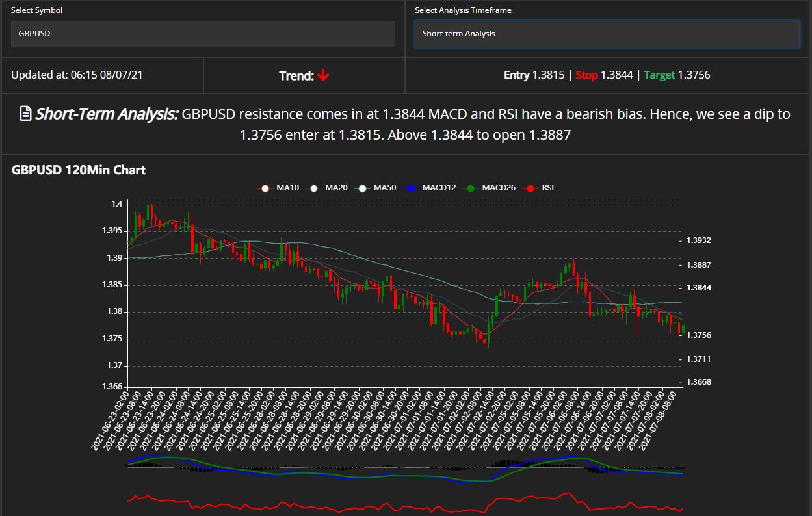Click the MACD histogram panel below the chart
812x516 pixels.
tap(406, 468)
